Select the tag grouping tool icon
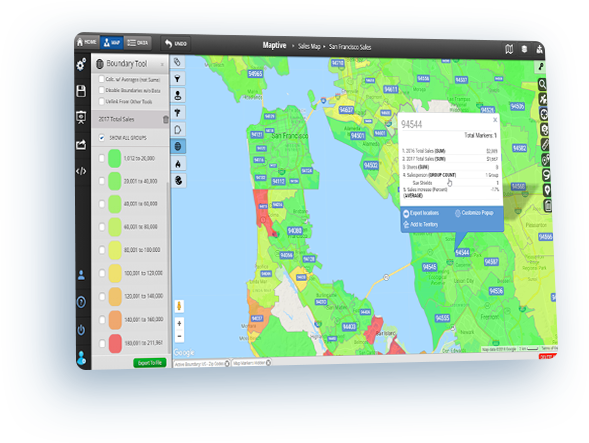The width and height of the screenshot is (589, 443). point(177,62)
